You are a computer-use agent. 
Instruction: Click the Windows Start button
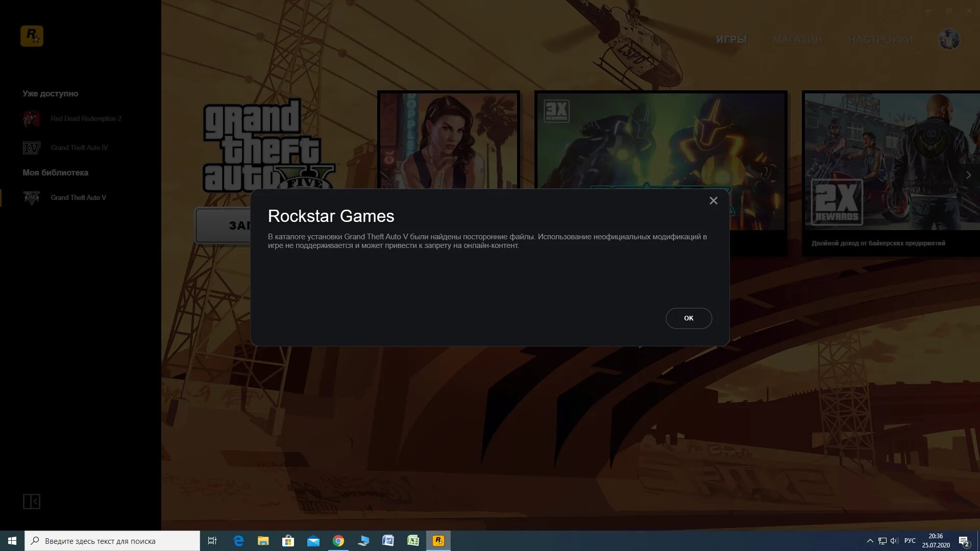[x=12, y=541]
